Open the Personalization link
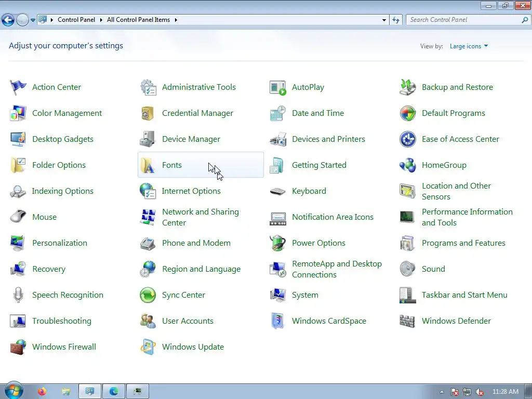532x399 pixels. (x=60, y=243)
